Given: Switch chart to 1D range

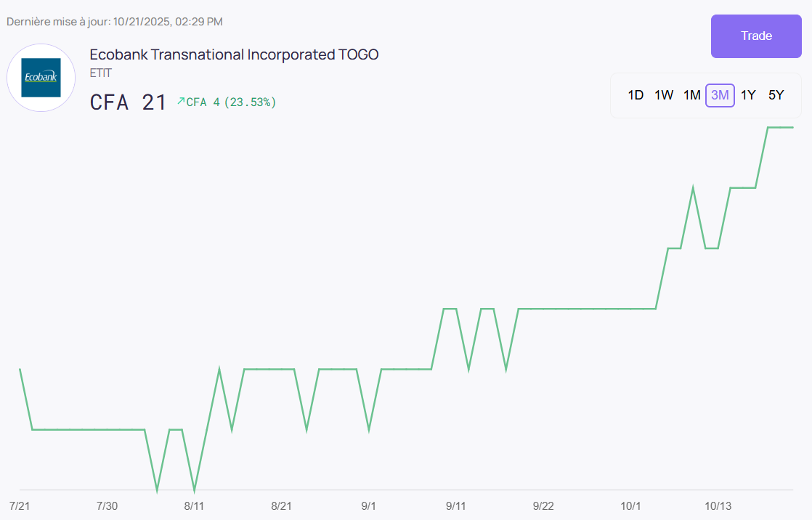Looking at the screenshot, I should click(636, 95).
